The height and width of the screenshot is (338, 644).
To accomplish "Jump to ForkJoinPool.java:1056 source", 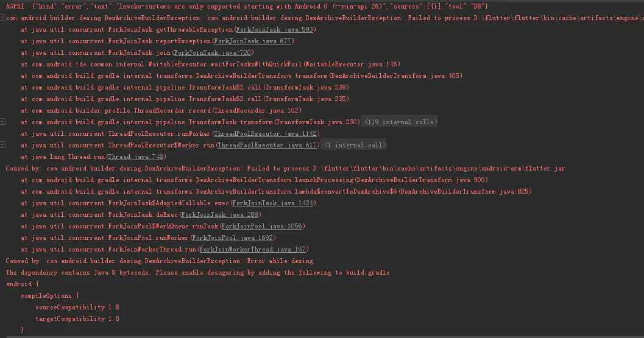I will coord(261,226).
